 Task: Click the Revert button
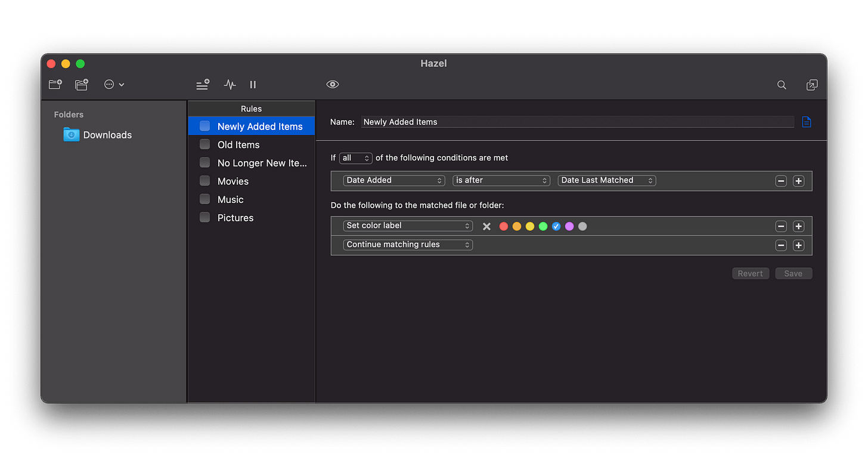pyautogui.click(x=750, y=273)
